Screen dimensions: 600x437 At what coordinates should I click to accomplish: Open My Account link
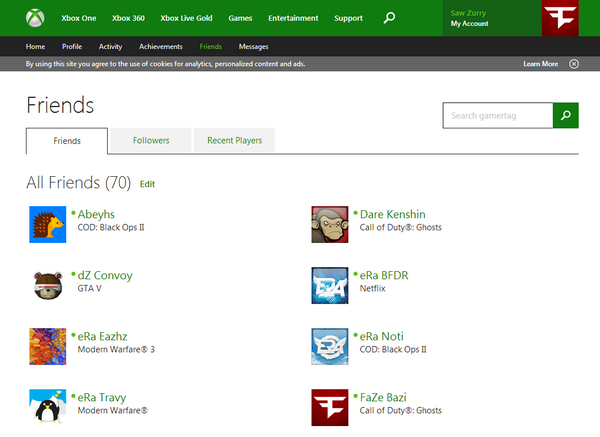[470, 24]
